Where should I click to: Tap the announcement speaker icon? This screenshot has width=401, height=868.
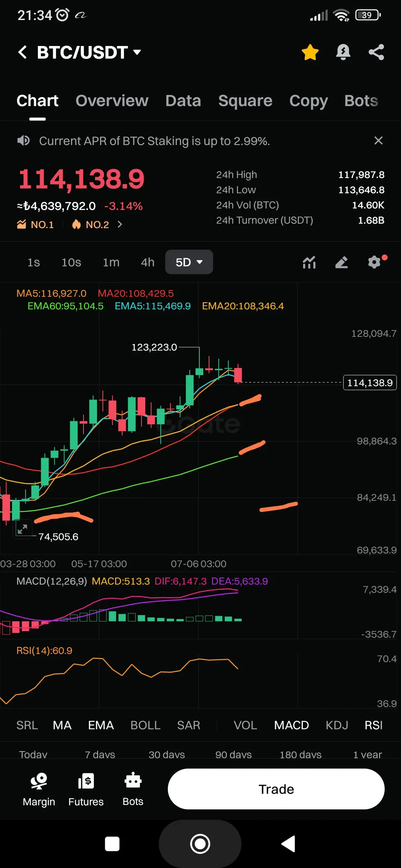[23, 141]
